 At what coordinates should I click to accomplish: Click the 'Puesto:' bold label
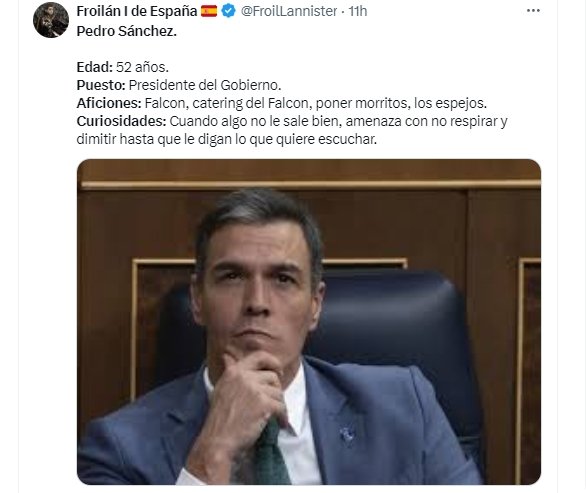point(101,85)
